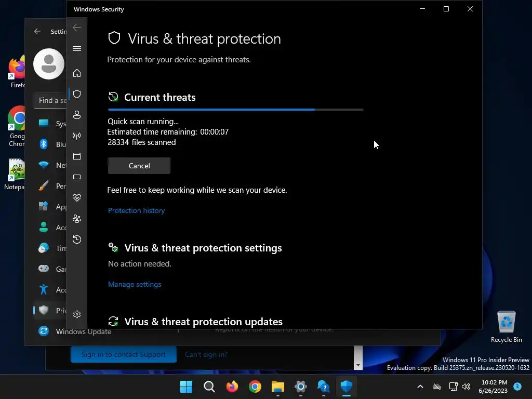The image size is (532, 399).
Task: Select the Recycle Bin desktop icon
Action: coord(507,327)
